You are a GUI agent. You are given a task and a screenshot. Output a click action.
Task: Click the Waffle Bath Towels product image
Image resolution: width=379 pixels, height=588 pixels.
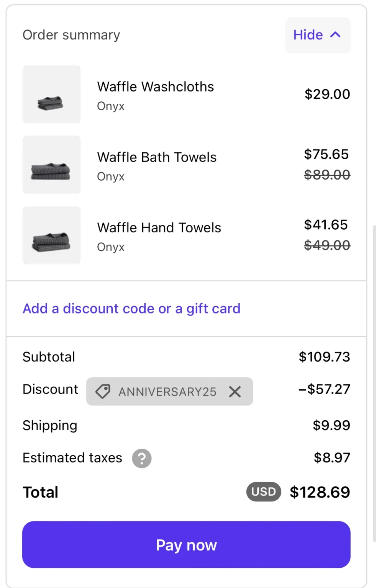coord(52,165)
